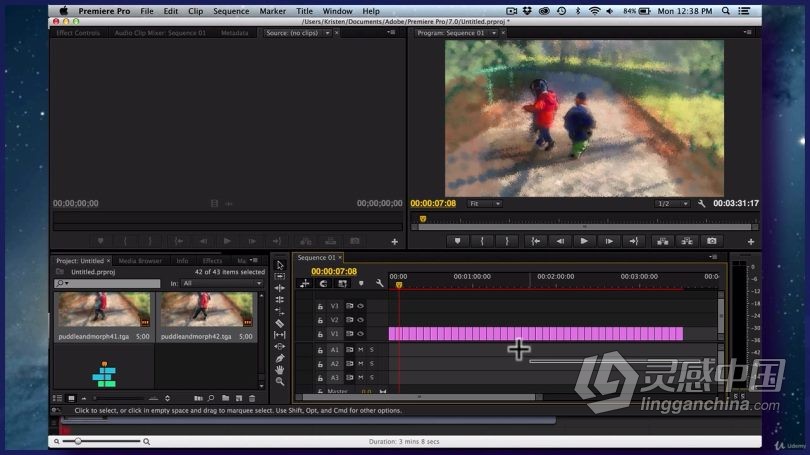Solo audio track A2
Viewport: 810px width, 455px height.
(371, 364)
